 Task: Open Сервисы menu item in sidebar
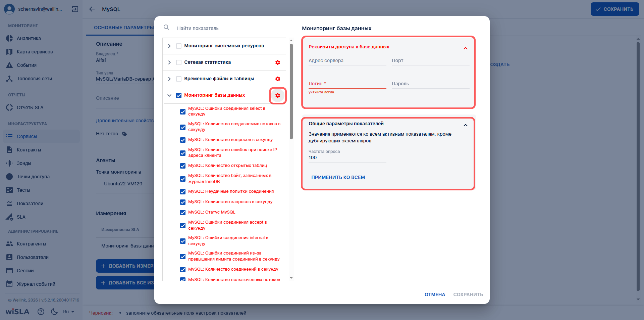pos(41,136)
